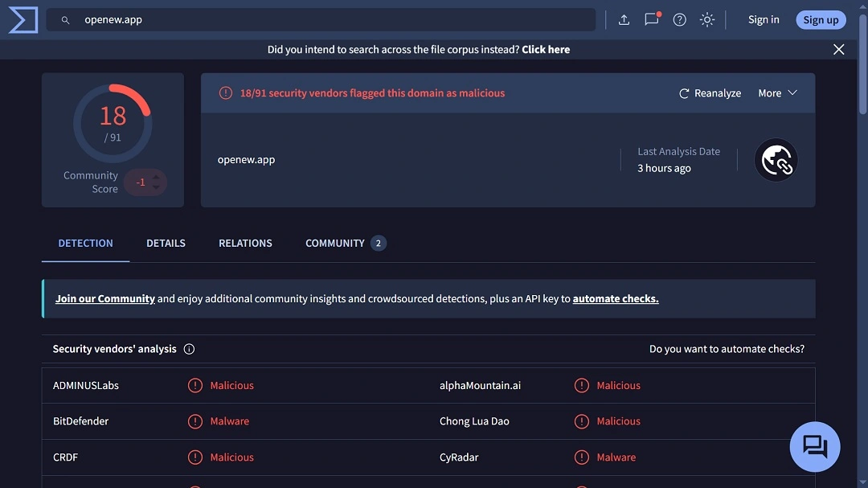868x488 pixels.
Task: Click the page vertical scrollbar thumb
Action: coord(863,64)
